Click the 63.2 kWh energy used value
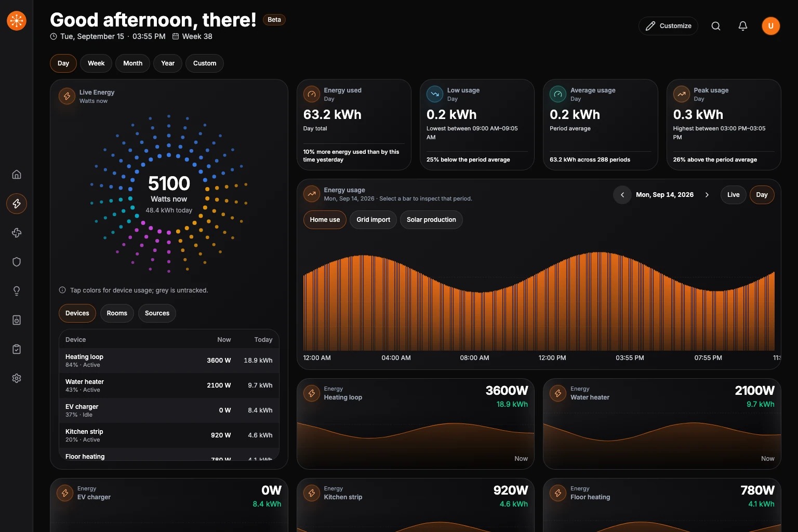 332,114
